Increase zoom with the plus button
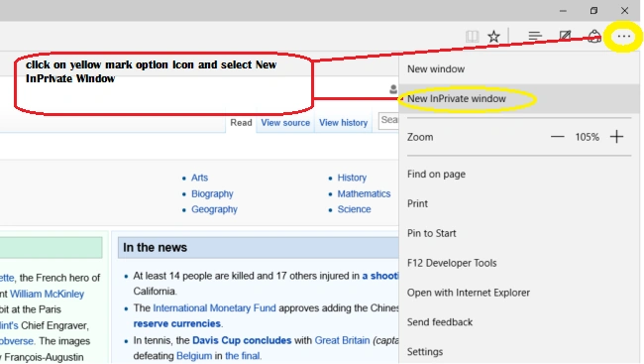Viewport: 644px width, 364px height. click(x=616, y=137)
